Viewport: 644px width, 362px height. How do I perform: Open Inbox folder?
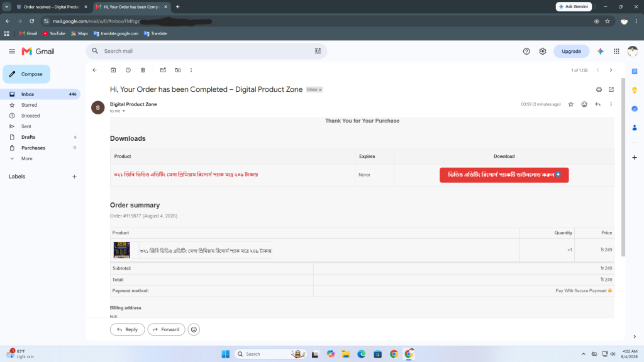[40, 94]
